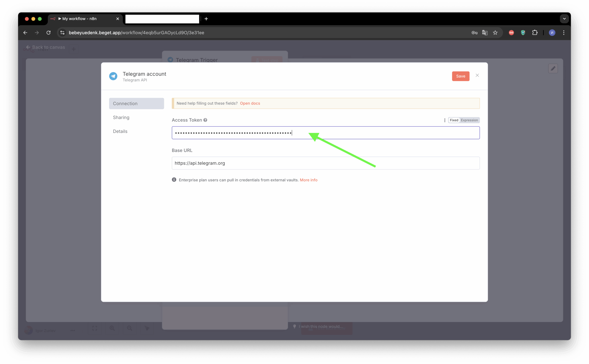Click the site info icon in address bar
589x364 pixels.
[x=62, y=33]
